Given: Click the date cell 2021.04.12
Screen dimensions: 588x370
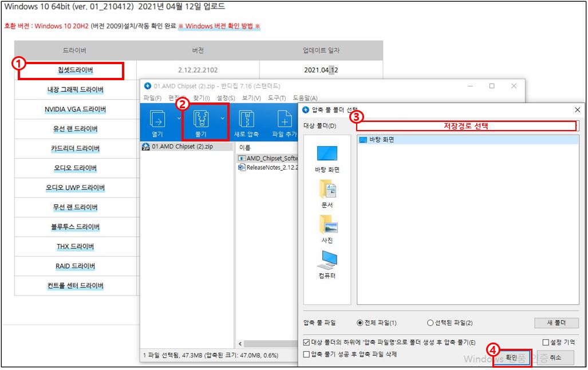Looking at the screenshot, I should click(x=321, y=70).
